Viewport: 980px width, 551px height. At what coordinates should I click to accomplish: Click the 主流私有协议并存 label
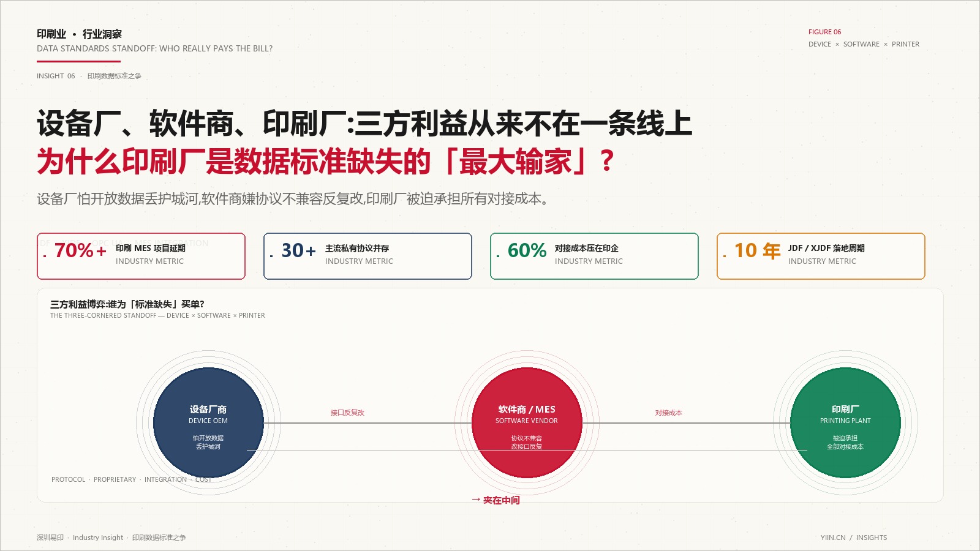coord(357,248)
